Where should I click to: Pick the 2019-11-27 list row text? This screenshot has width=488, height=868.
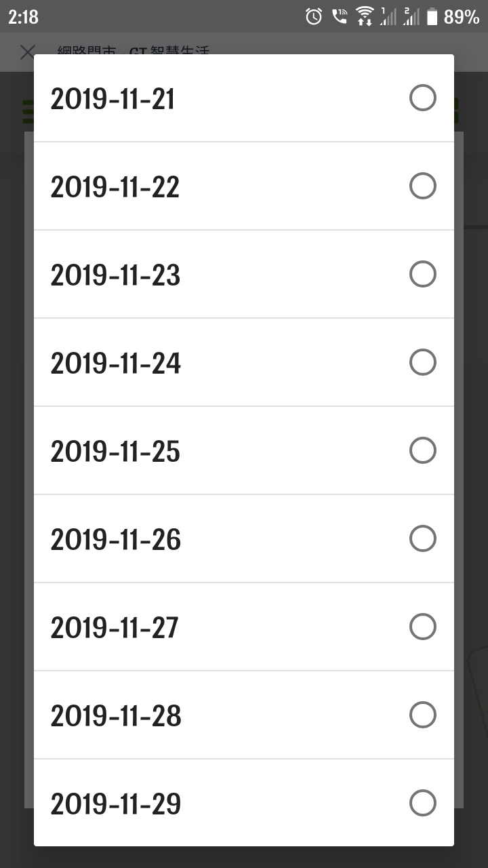click(115, 628)
